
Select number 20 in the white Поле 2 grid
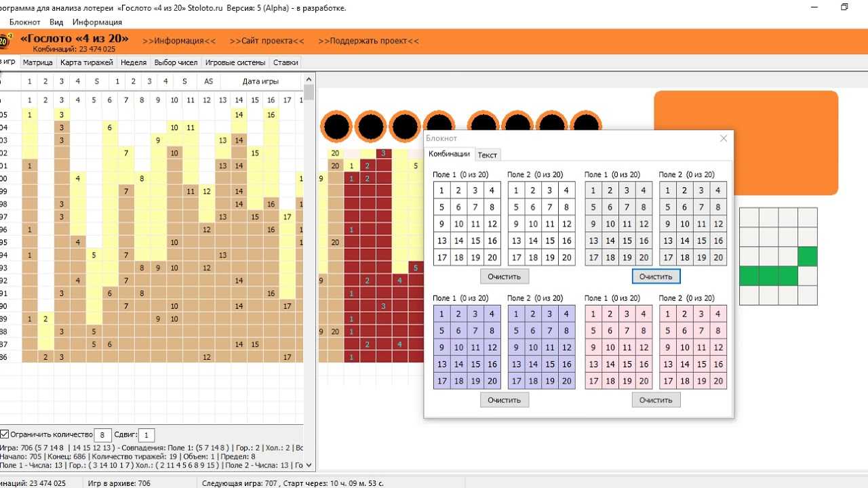click(x=567, y=258)
